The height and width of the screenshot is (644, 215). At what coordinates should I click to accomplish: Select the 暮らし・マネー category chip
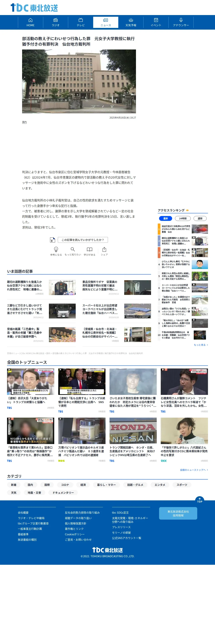point(106,485)
